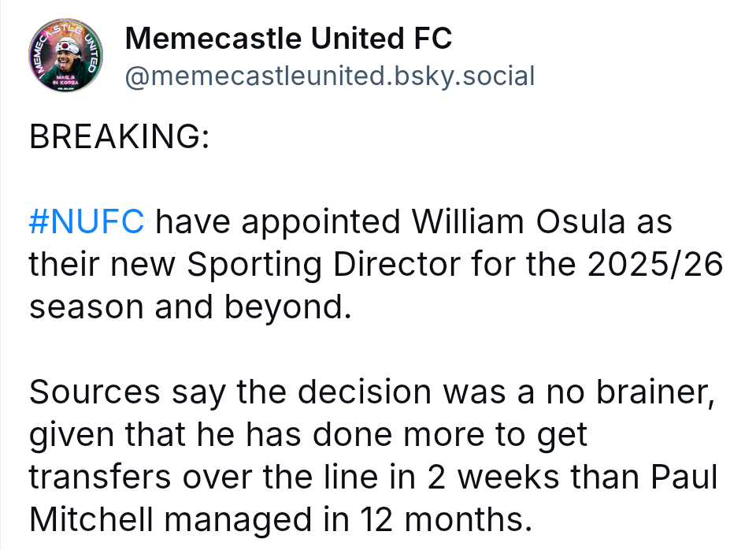The width and height of the screenshot is (756, 550).
Task: Click the name William Osula in post
Action: [x=518, y=221]
